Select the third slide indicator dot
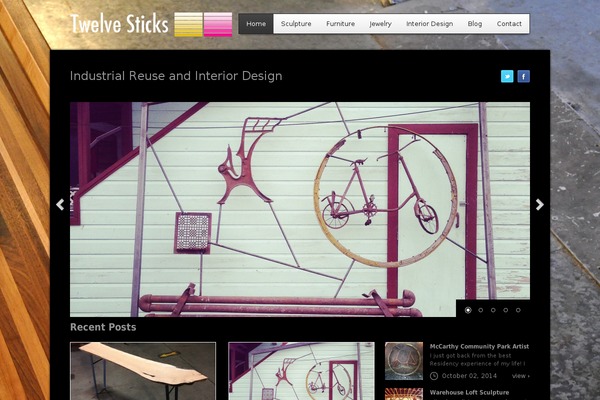 (x=493, y=310)
